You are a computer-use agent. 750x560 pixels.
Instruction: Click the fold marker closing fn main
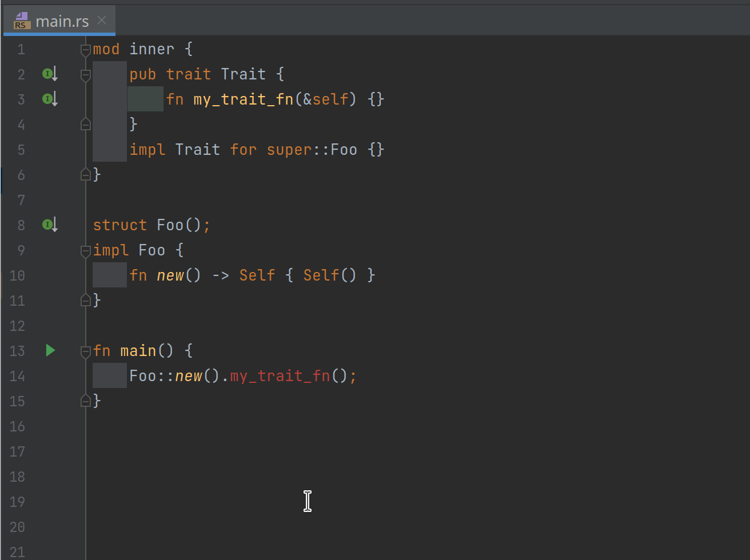point(85,401)
